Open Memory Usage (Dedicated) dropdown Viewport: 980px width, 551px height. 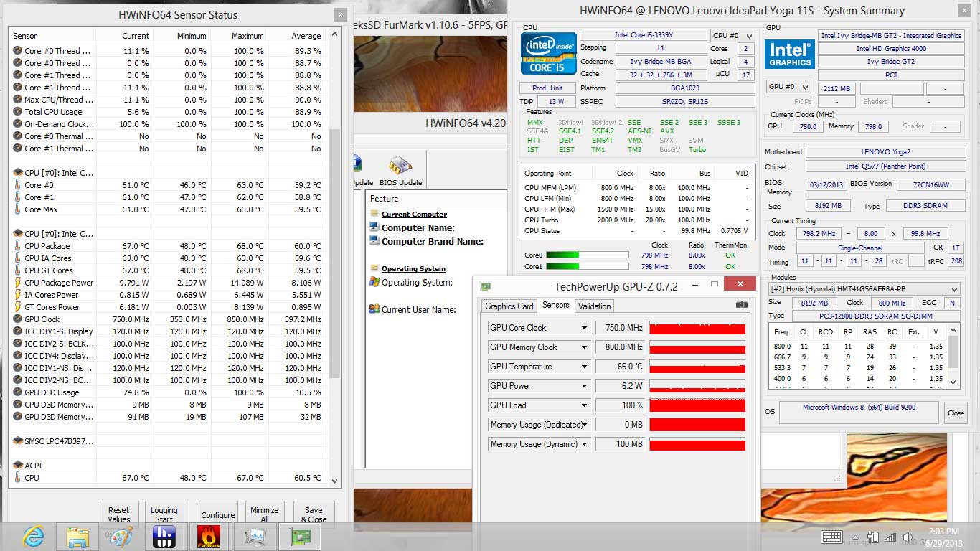(x=585, y=425)
